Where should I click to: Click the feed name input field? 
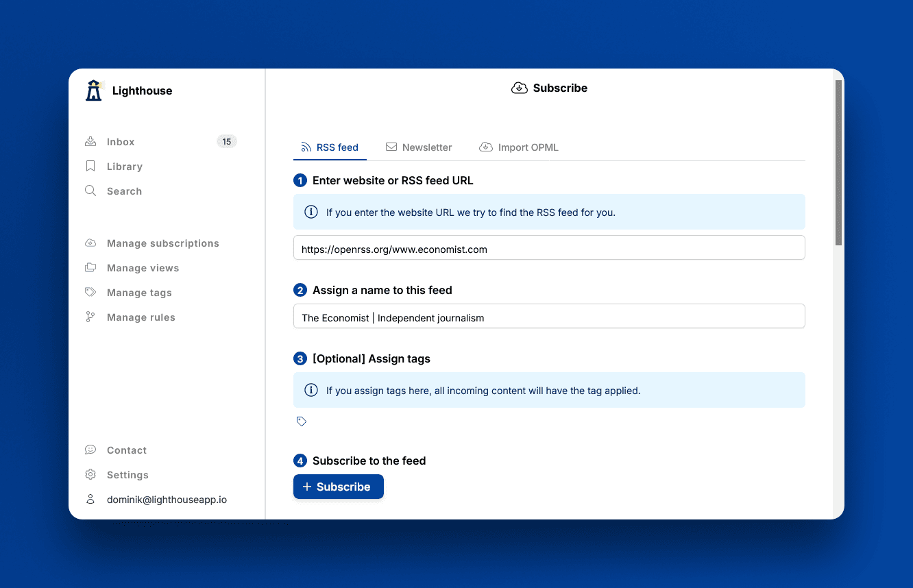pos(548,317)
